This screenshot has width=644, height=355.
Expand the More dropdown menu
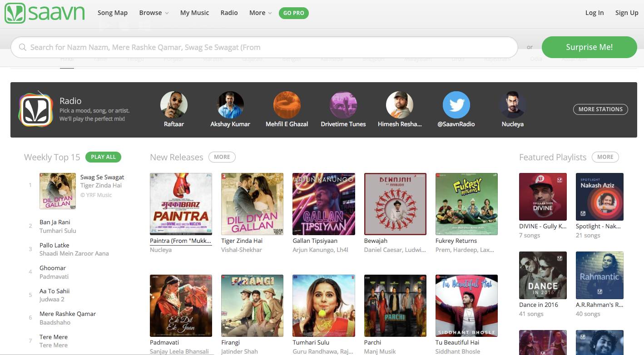[x=261, y=13]
